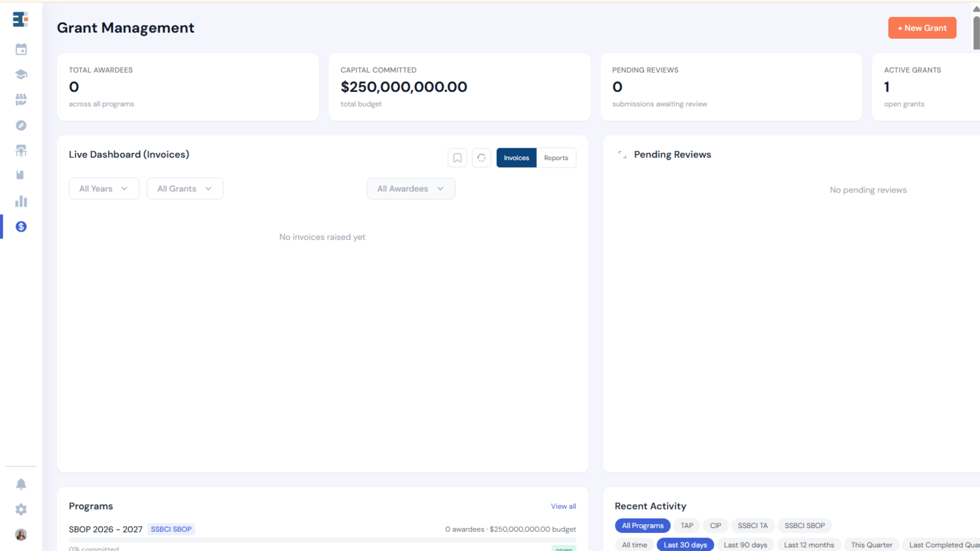Open notifications bell icon
The width and height of the screenshot is (980, 551).
(x=21, y=484)
